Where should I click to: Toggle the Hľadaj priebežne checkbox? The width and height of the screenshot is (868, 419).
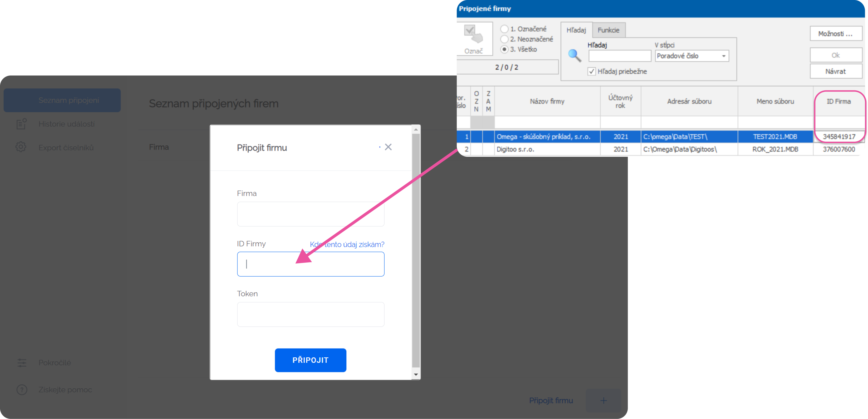tap(591, 71)
